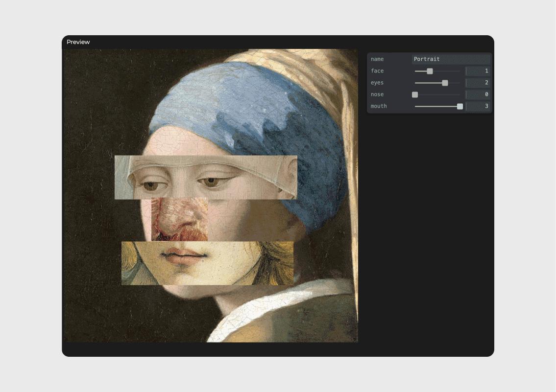Click the mouth slider handle
Image resolution: width=556 pixels, height=392 pixels.
click(459, 106)
